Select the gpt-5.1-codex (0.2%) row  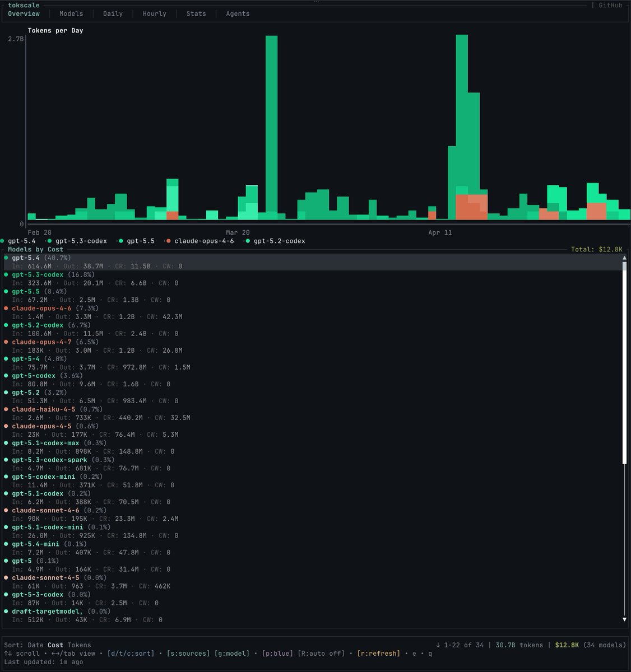313,497
